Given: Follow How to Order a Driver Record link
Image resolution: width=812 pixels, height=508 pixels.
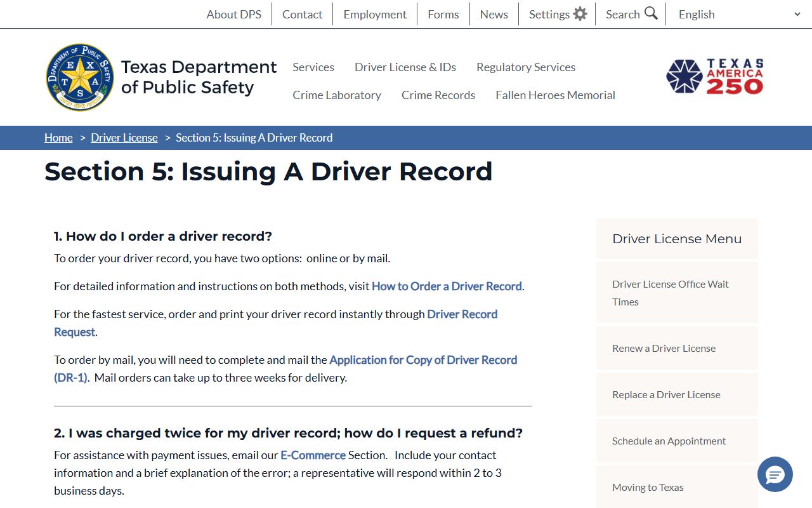Looking at the screenshot, I should 447,286.
